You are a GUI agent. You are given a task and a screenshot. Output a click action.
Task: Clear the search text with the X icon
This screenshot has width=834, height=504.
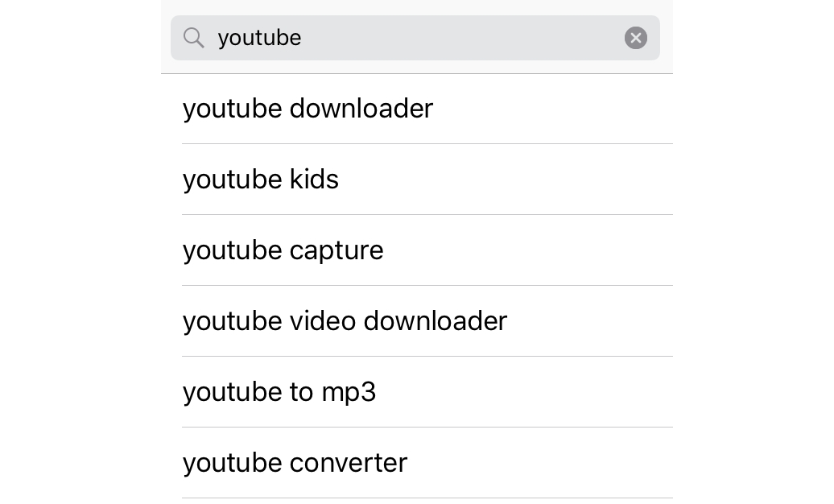point(636,38)
